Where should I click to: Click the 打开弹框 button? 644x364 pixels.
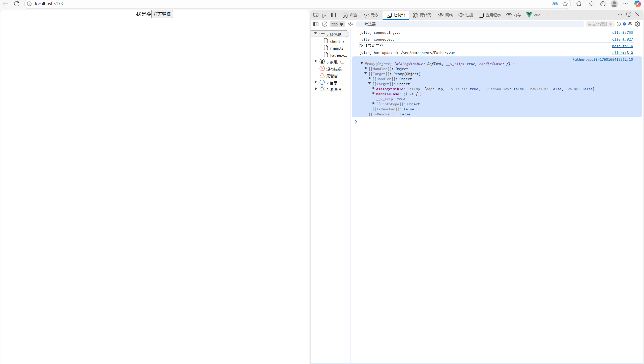(162, 14)
